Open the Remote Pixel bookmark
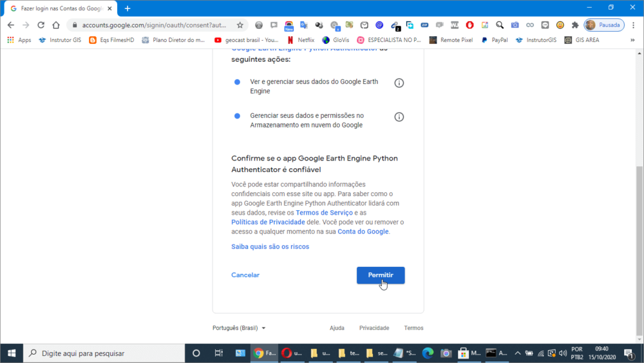This screenshot has width=644, height=363. 451,40
